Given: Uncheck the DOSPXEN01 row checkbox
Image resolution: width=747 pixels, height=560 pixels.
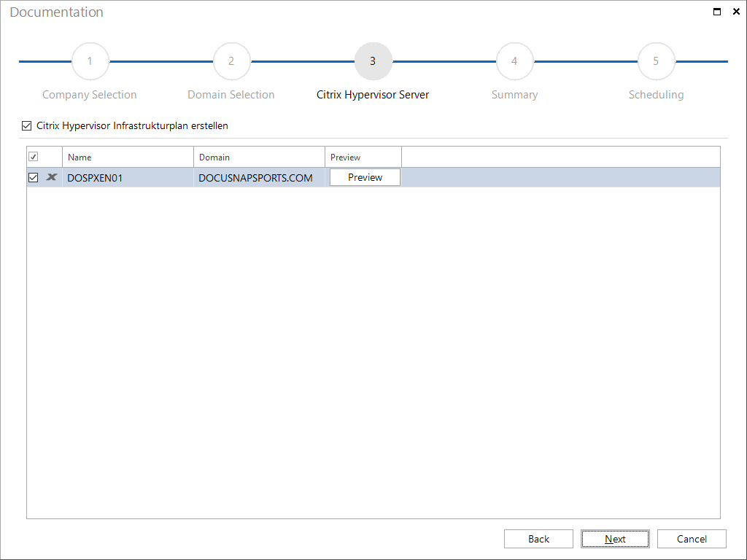Looking at the screenshot, I should (34, 178).
